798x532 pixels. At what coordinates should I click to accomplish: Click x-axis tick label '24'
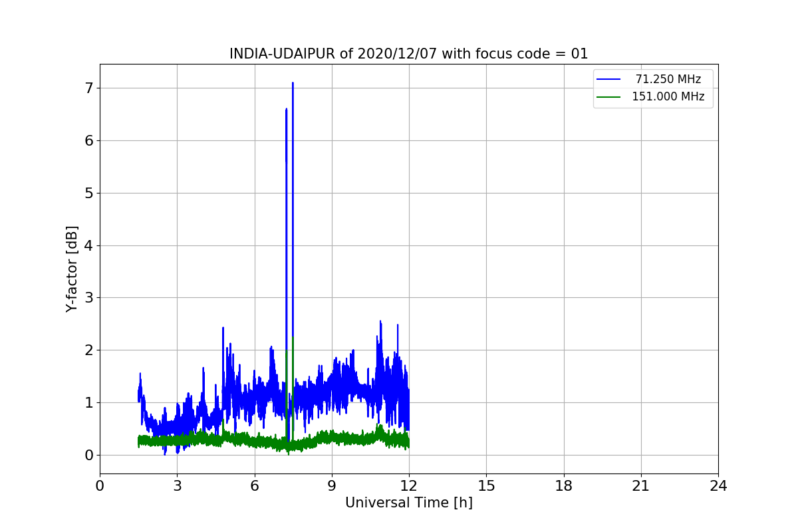718,486
